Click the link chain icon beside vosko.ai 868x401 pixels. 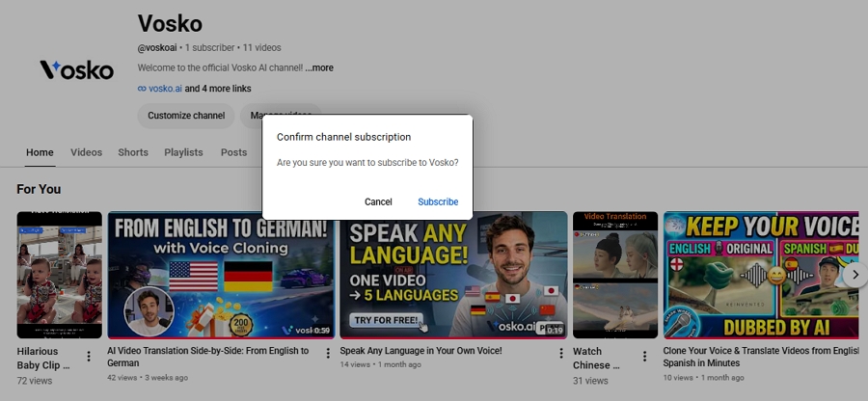[143, 89]
